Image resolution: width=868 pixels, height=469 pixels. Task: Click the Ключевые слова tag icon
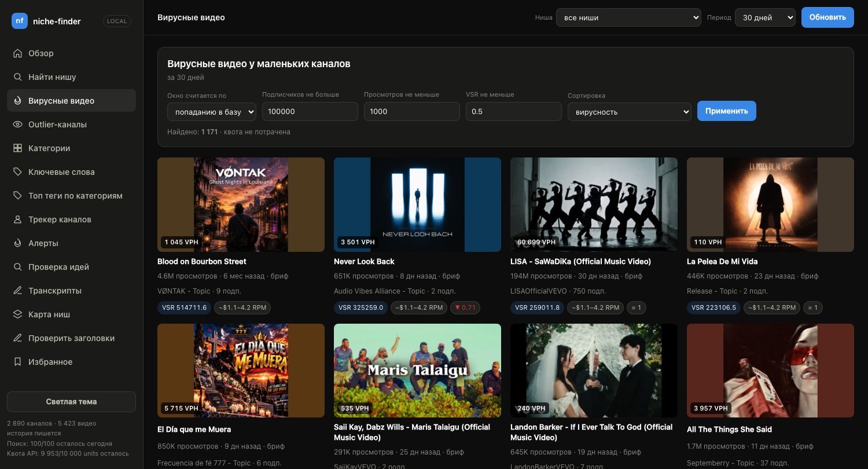(x=17, y=172)
